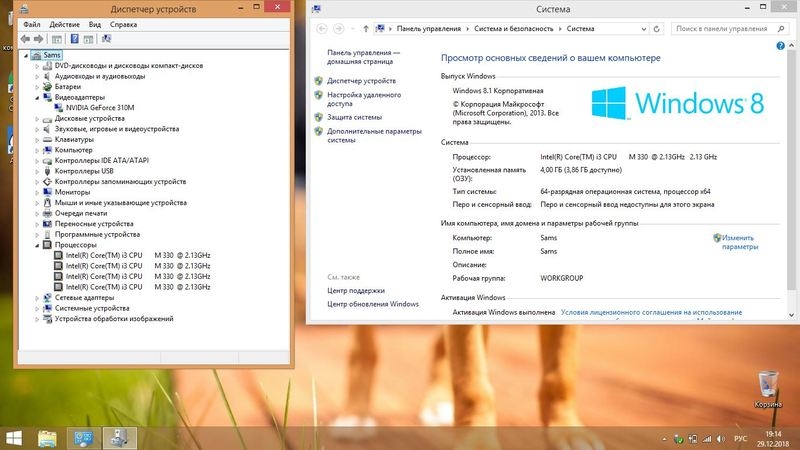Click network signal tray icon
Viewport: 800px width, 450px height.
click(x=707, y=439)
